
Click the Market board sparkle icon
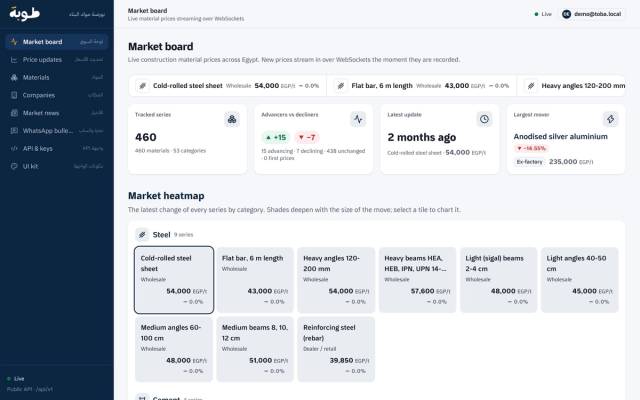[x=14, y=42]
